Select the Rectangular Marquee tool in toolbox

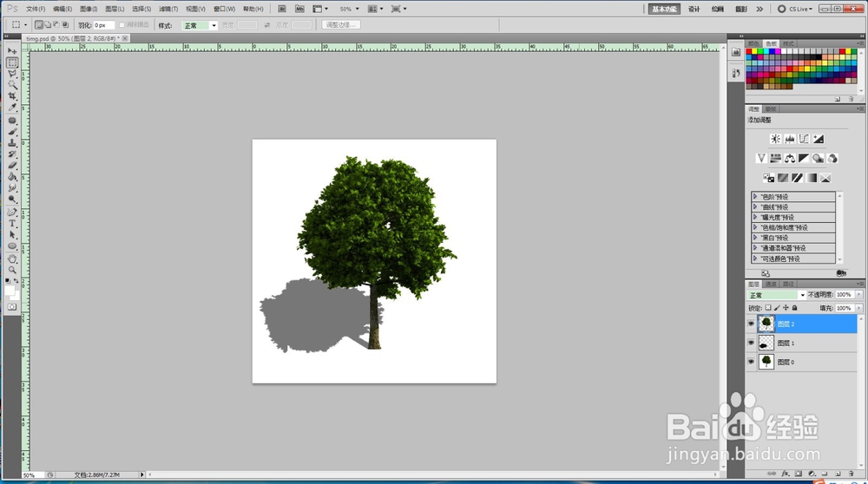tap(12, 62)
